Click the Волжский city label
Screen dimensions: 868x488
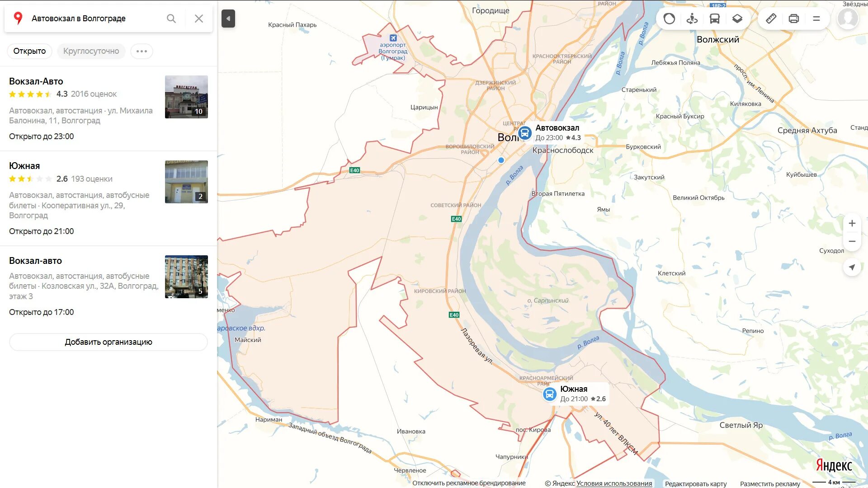pyautogui.click(x=718, y=39)
